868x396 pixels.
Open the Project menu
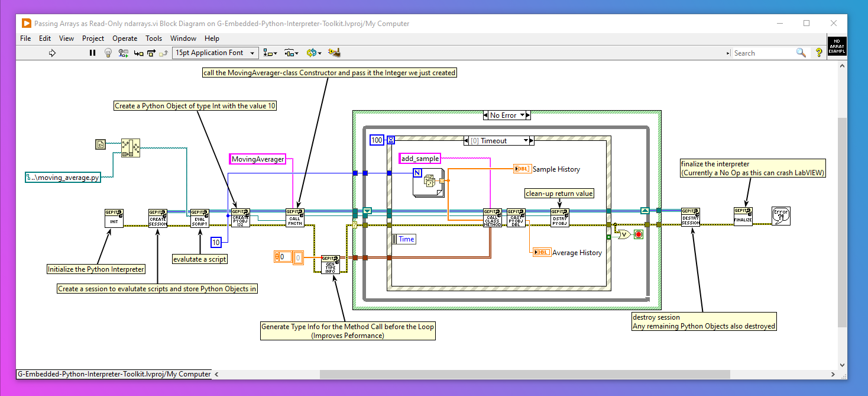click(x=93, y=38)
